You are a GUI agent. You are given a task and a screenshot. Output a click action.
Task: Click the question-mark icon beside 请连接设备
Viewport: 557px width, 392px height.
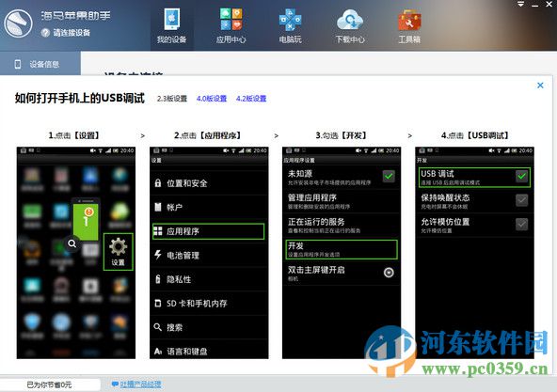[x=45, y=33]
